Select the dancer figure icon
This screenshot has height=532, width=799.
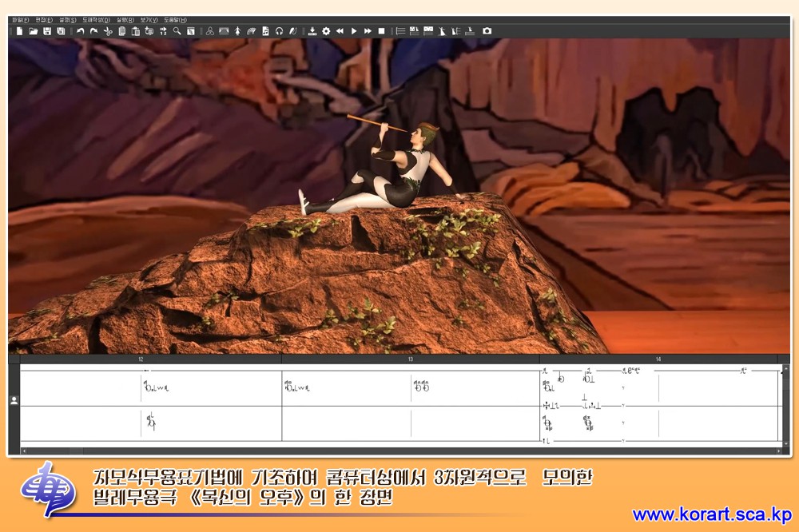tap(237, 31)
